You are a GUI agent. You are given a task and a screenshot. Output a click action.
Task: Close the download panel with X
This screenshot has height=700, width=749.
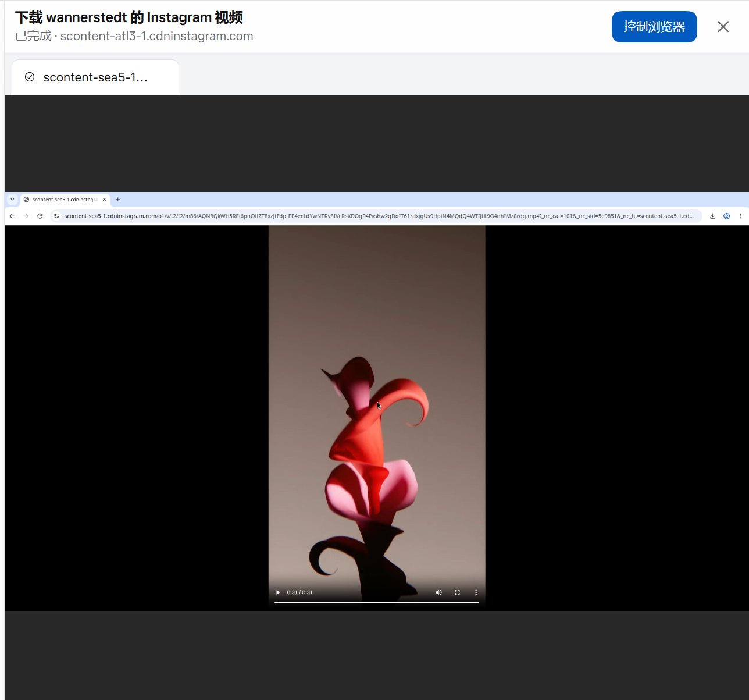click(x=723, y=27)
